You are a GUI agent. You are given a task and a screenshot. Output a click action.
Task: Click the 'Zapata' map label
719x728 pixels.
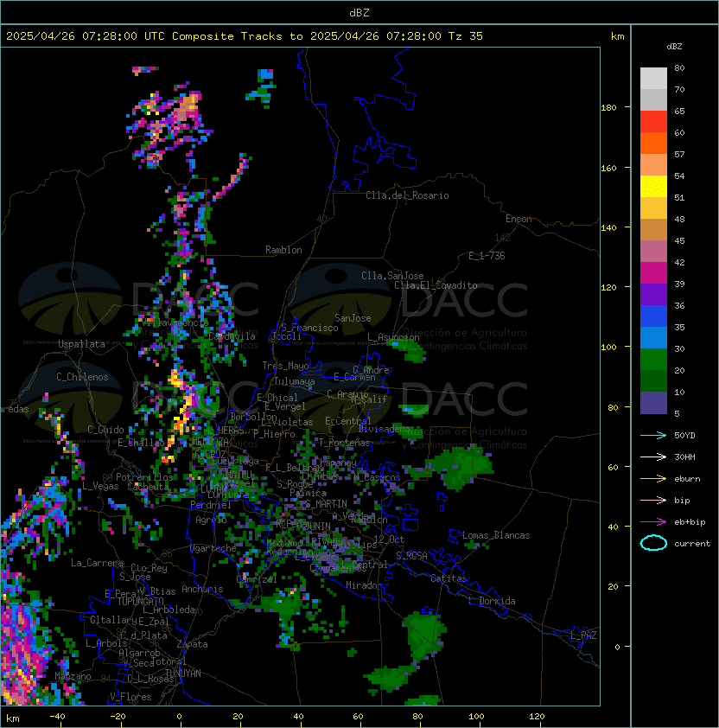pos(192,644)
